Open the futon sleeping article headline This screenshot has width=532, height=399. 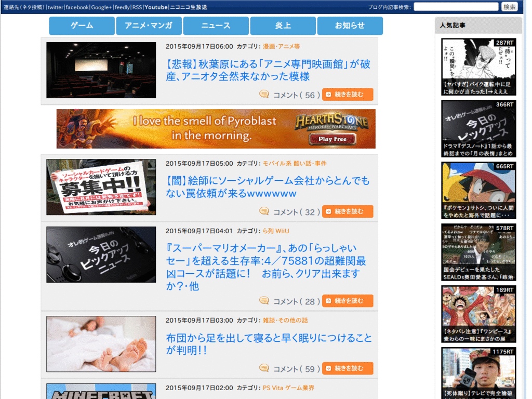pos(269,344)
